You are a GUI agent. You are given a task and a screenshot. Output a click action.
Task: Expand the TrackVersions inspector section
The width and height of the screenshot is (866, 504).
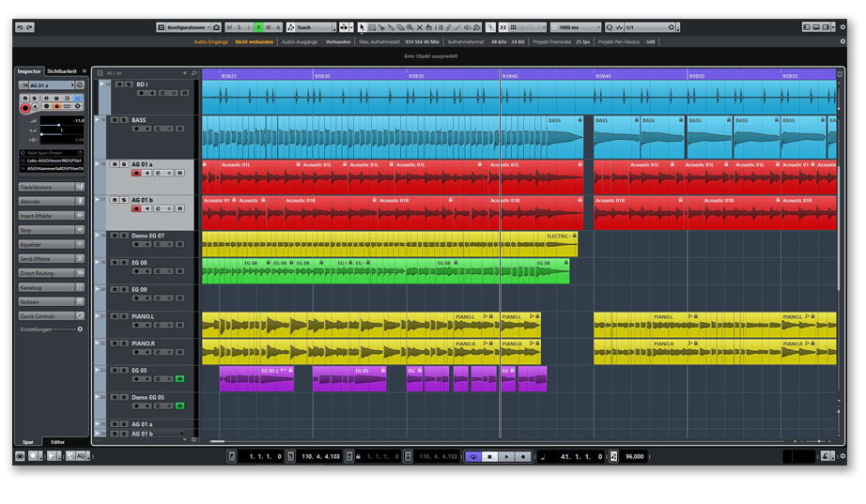[51, 187]
